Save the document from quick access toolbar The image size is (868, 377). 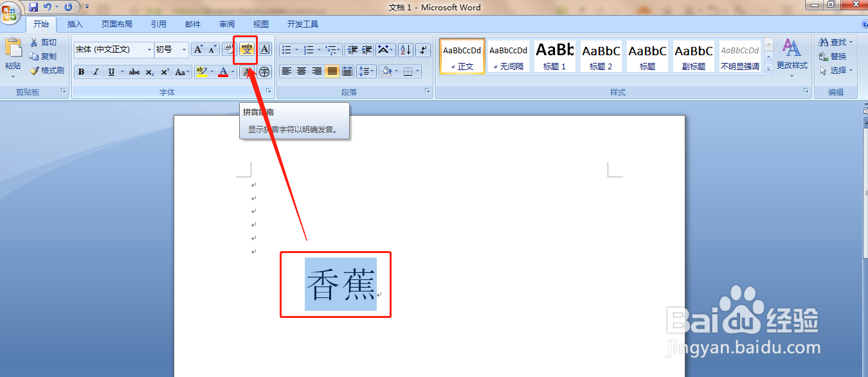tap(33, 7)
